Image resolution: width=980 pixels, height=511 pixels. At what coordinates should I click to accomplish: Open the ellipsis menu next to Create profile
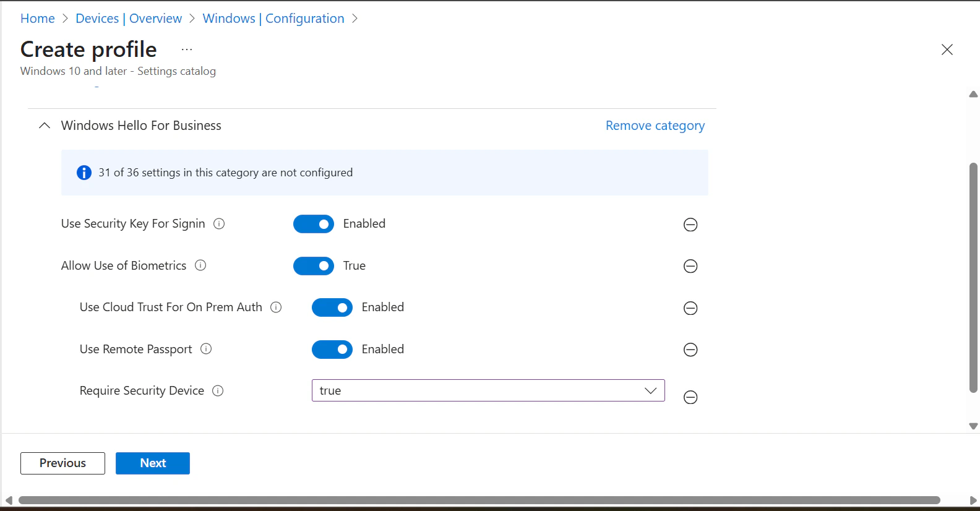[187, 49]
